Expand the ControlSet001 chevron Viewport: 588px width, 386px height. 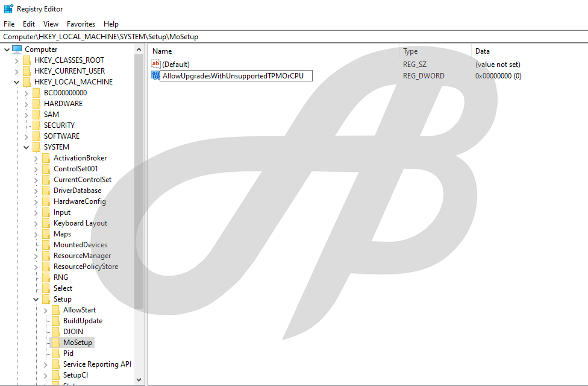coord(36,169)
